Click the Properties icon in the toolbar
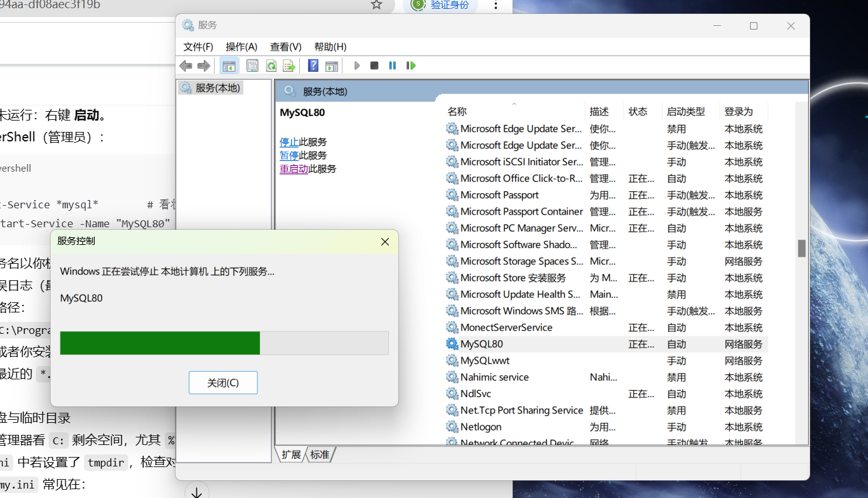 coord(252,65)
